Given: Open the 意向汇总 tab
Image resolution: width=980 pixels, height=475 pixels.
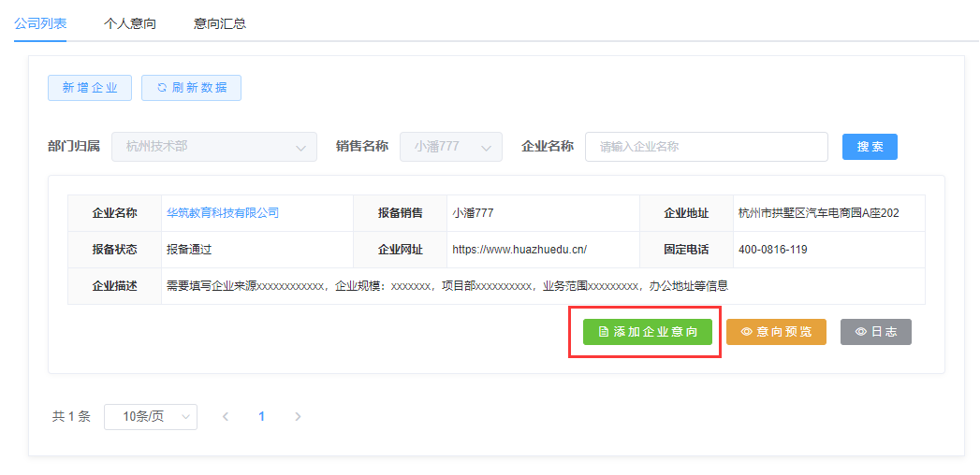Looking at the screenshot, I should tap(220, 23).
